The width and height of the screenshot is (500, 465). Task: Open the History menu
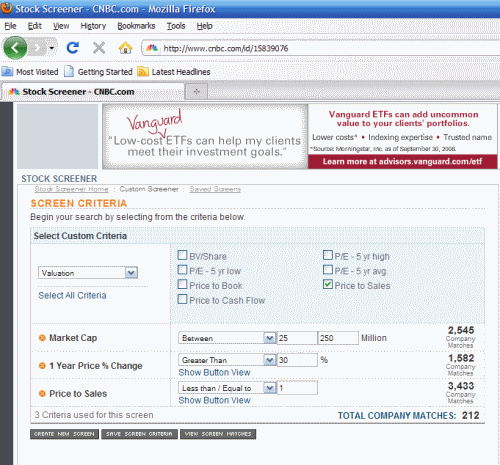(x=93, y=26)
